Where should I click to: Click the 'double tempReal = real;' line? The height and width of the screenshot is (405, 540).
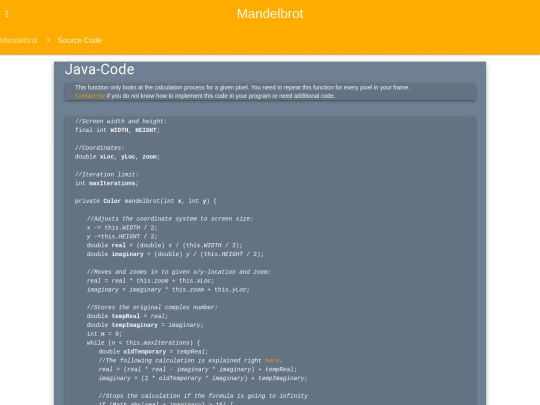click(x=127, y=316)
